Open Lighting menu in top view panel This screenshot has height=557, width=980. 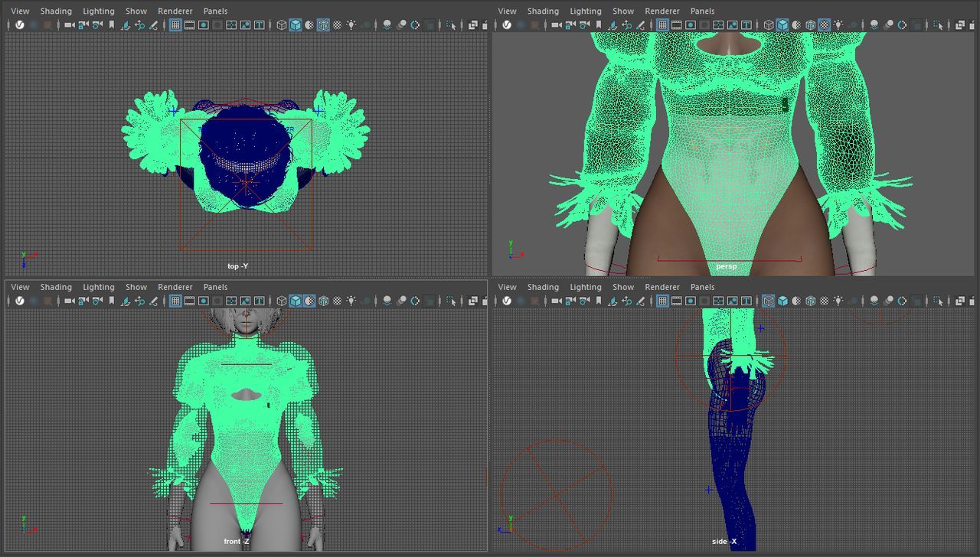click(x=98, y=11)
